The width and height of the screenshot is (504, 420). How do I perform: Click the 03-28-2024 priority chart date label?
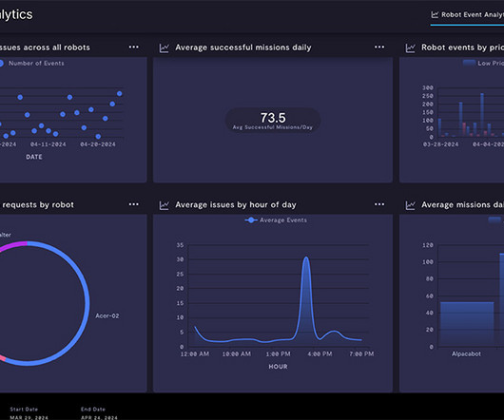(x=440, y=144)
